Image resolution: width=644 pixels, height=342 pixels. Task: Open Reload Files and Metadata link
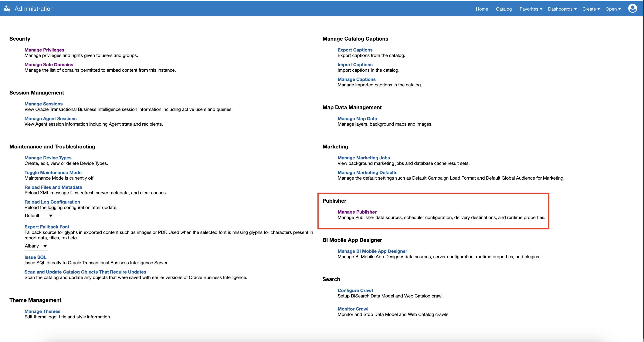click(54, 187)
